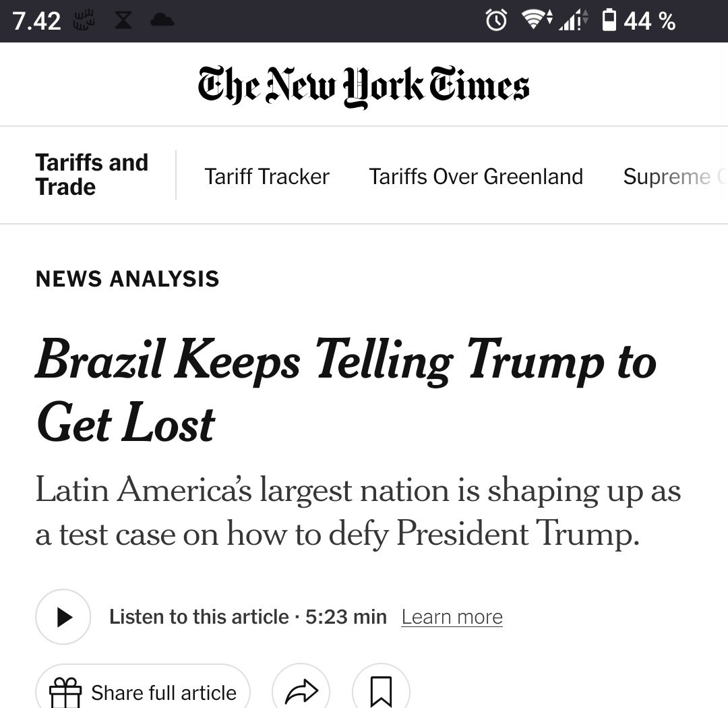This screenshot has width=728, height=708.
Task: Tap the Listen to this article text
Action: pos(199,617)
